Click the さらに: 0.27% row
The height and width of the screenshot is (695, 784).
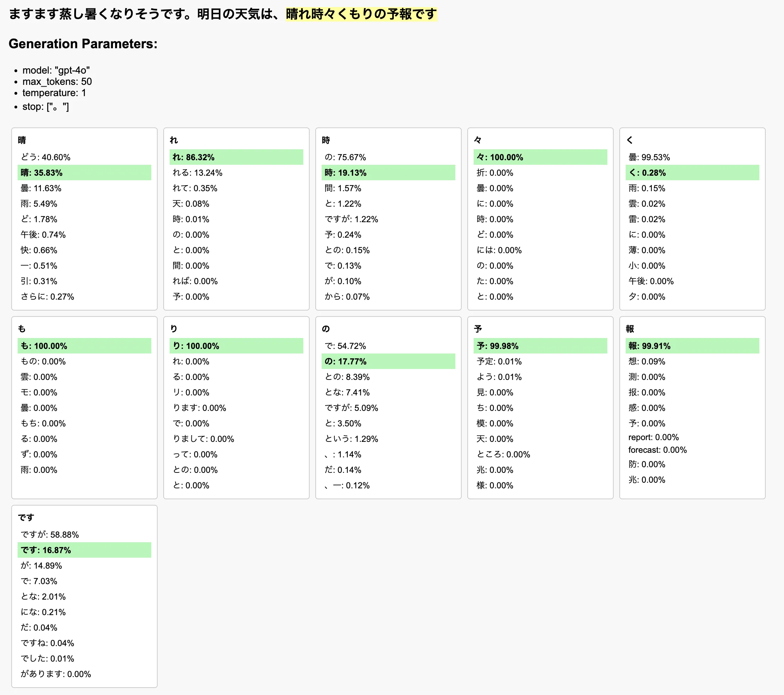tap(84, 296)
